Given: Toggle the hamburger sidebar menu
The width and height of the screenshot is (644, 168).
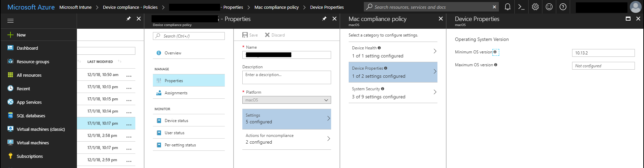Looking at the screenshot, I should click(x=10, y=21).
